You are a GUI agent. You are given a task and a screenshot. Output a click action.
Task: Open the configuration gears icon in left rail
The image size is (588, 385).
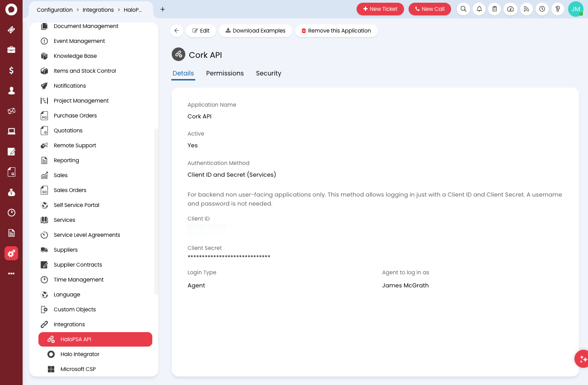[x=11, y=253]
